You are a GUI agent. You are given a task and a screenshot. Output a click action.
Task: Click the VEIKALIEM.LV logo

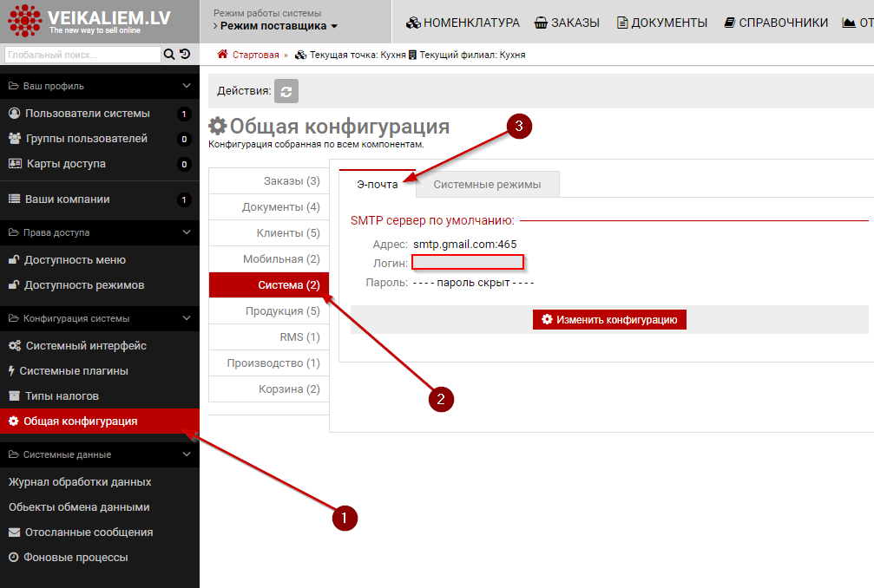click(x=87, y=21)
